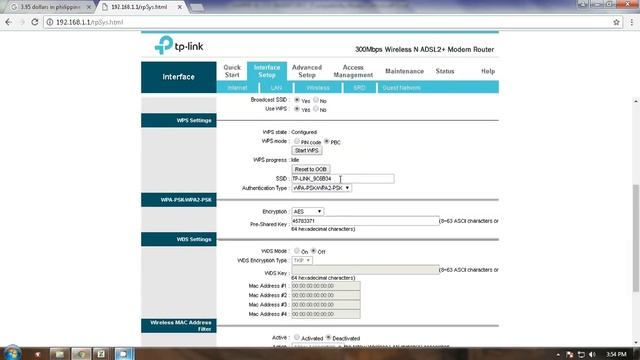Click the WPS state Configured text
The height and width of the screenshot is (360, 640).
coord(304,132)
